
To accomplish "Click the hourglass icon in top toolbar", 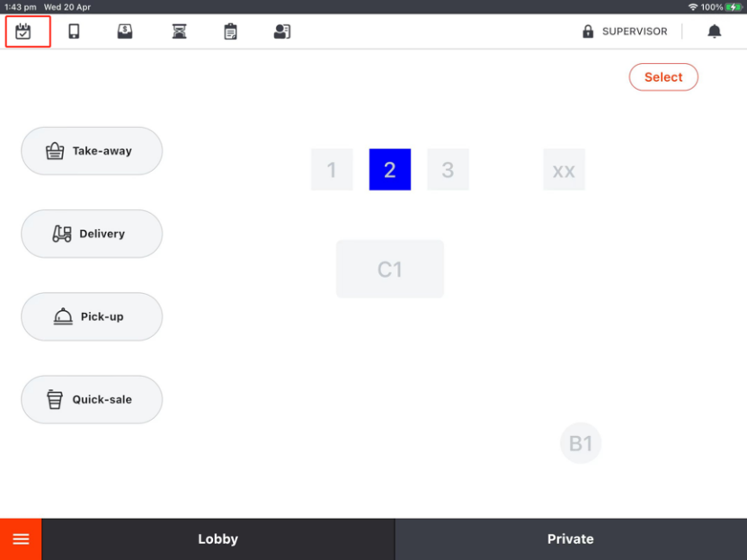I will tap(179, 31).
